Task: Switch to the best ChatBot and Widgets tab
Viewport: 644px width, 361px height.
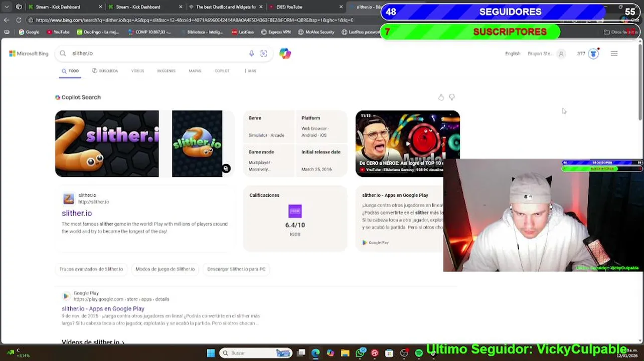Action: point(226,7)
